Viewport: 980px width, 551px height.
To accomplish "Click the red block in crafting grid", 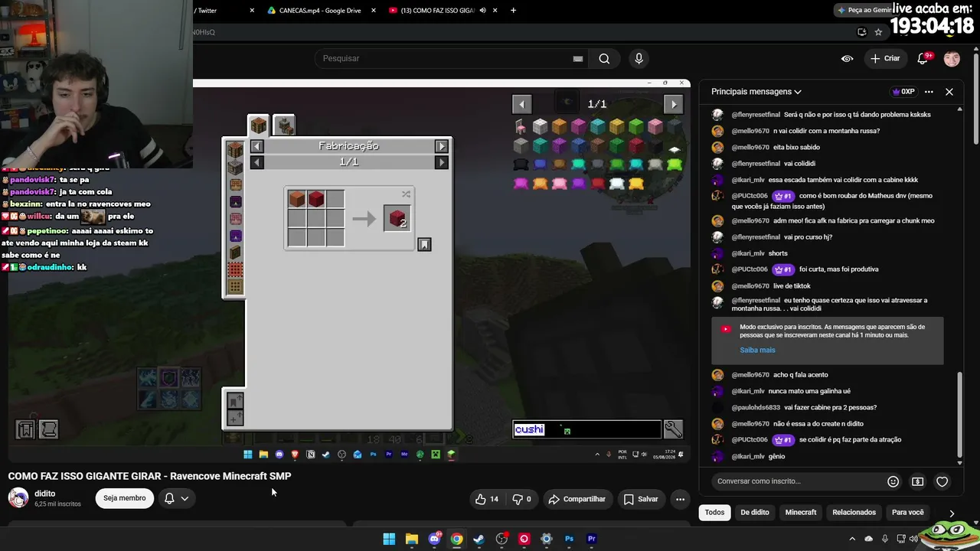I will tap(316, 200).
